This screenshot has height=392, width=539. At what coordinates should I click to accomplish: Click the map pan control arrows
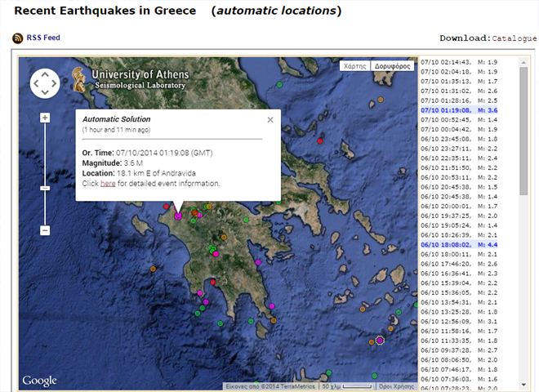click(x=45, y=83)
